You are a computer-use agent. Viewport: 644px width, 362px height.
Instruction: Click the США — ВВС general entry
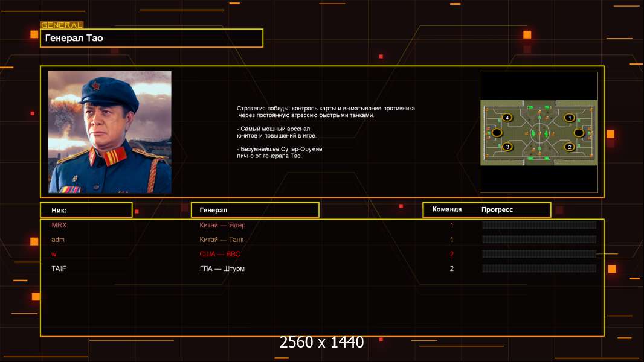pos(220,254)
